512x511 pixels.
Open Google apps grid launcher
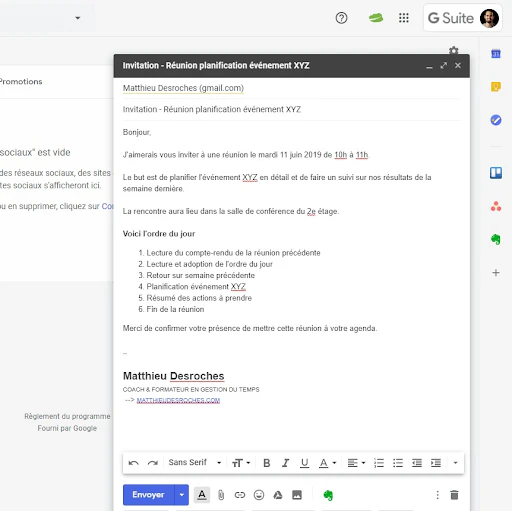[404, 18]
